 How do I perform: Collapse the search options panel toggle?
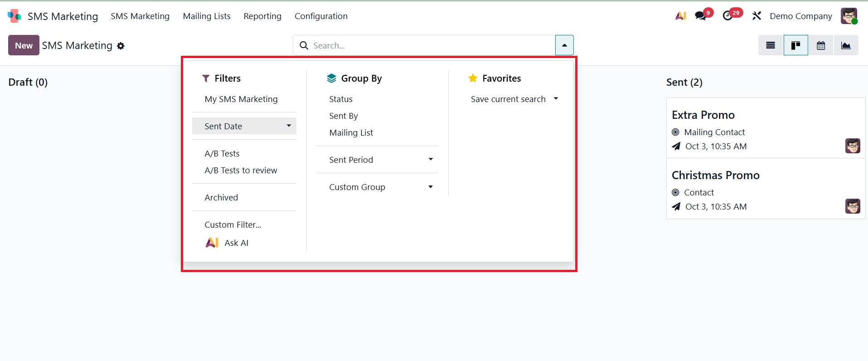pos(564,45)
